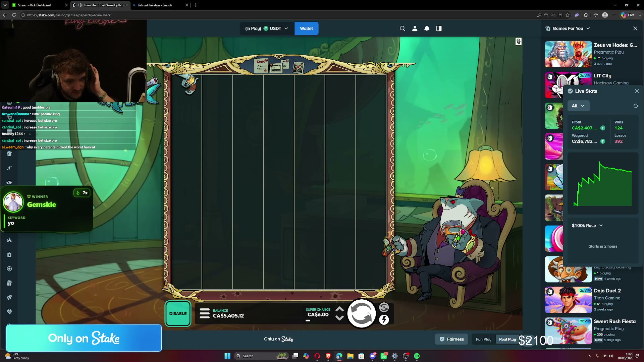This screenshot has width=644, height=362.
Task: Open the tab search chevron in the browser
Action: coord(5,5)
